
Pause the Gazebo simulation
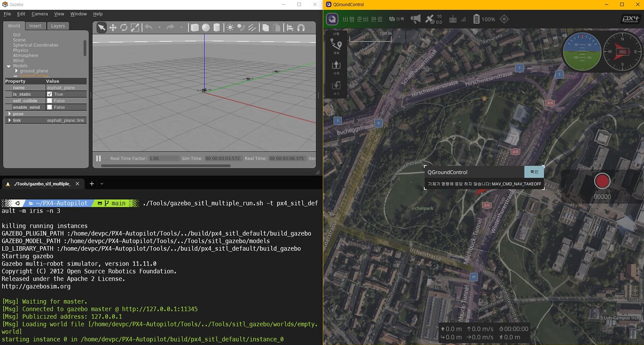(x=98, y=158)
